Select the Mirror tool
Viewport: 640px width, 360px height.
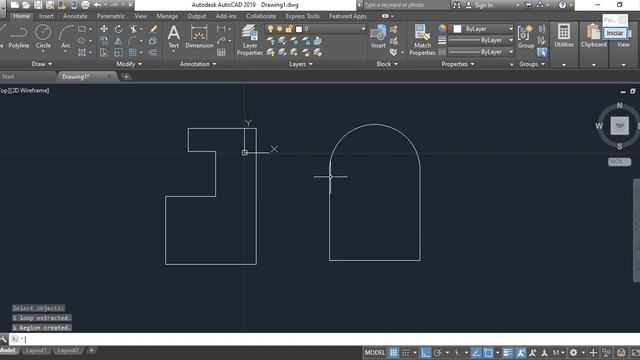click(118, 41)
